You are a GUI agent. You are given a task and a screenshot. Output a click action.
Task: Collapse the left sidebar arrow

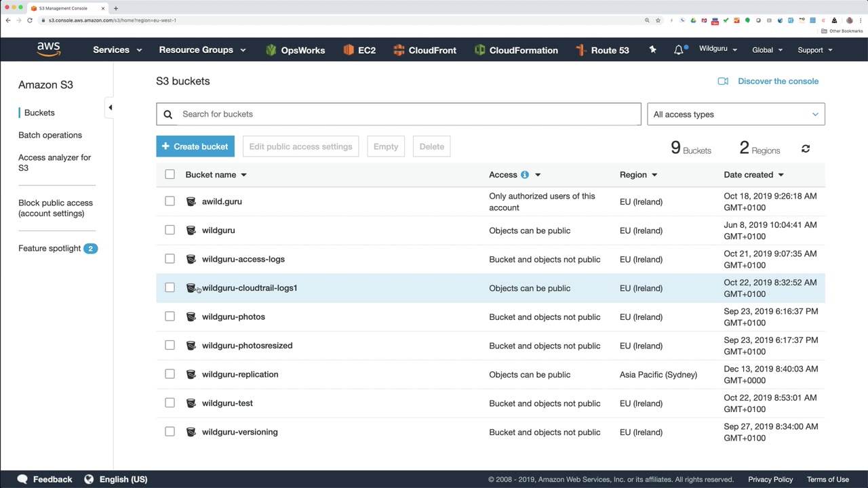110,107
